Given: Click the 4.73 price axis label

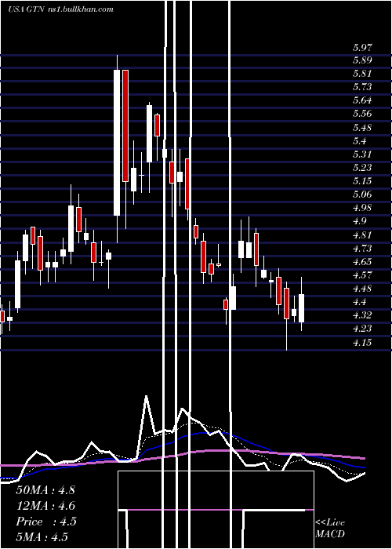Looking at the screenshot, I should (362, 249).
